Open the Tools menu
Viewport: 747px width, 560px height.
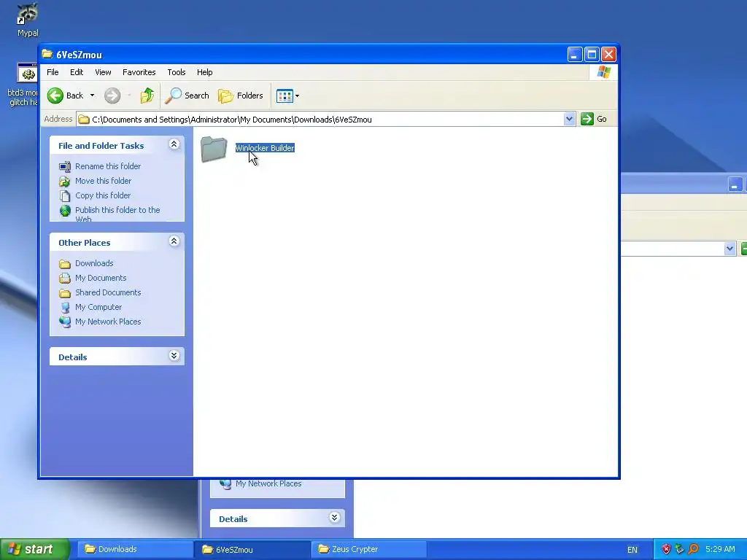(x=177, y=72)
